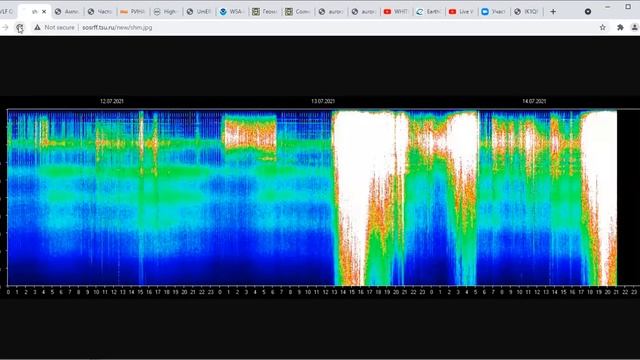The width and height of the screenshot is (640, 360).
Task: Close the active shm.jpg tab
Action: (44, 12)
